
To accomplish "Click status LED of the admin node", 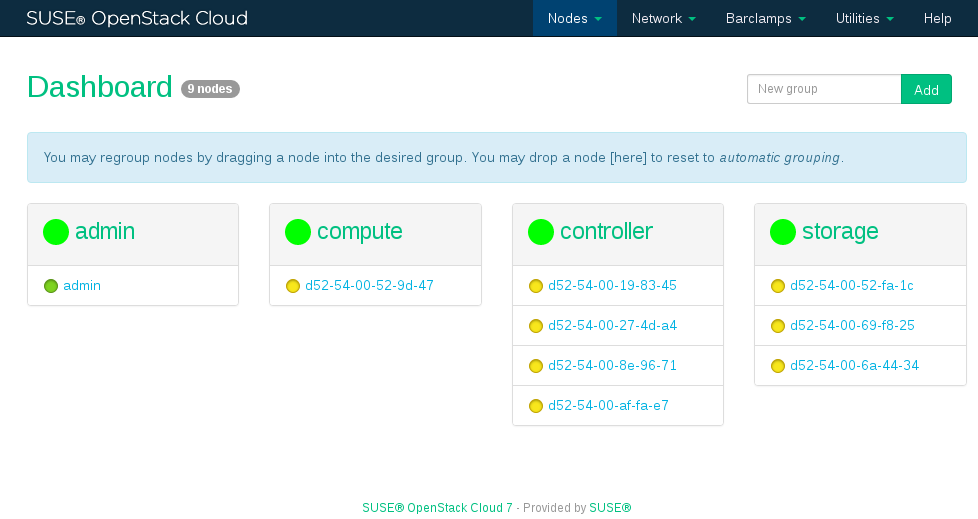I will [51, 286].
